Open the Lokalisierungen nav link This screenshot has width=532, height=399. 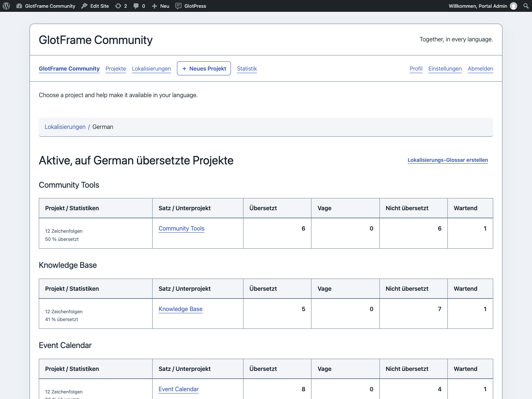click(x=151, y=69)
